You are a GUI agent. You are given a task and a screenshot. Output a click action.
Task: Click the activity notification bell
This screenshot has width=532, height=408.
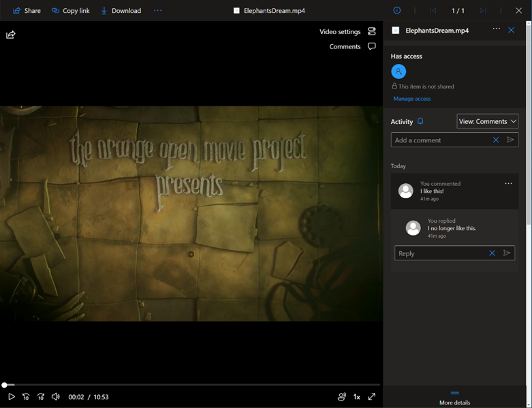point(420,121)
